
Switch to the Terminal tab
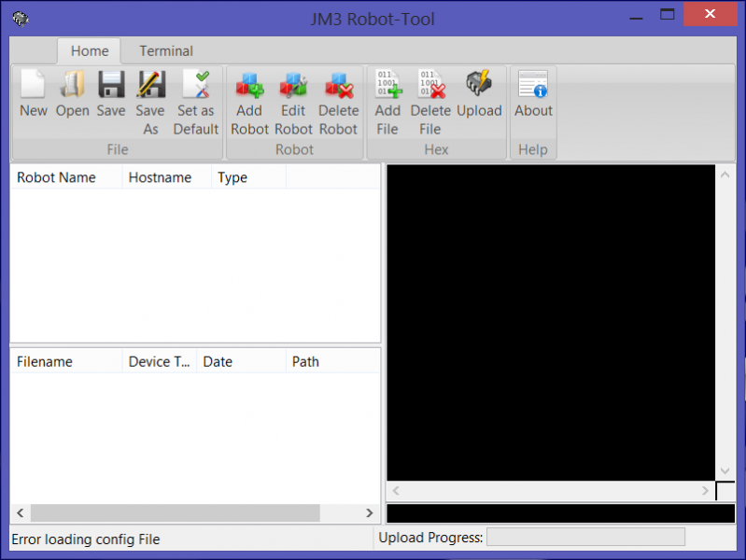click(x=166, y=51)
